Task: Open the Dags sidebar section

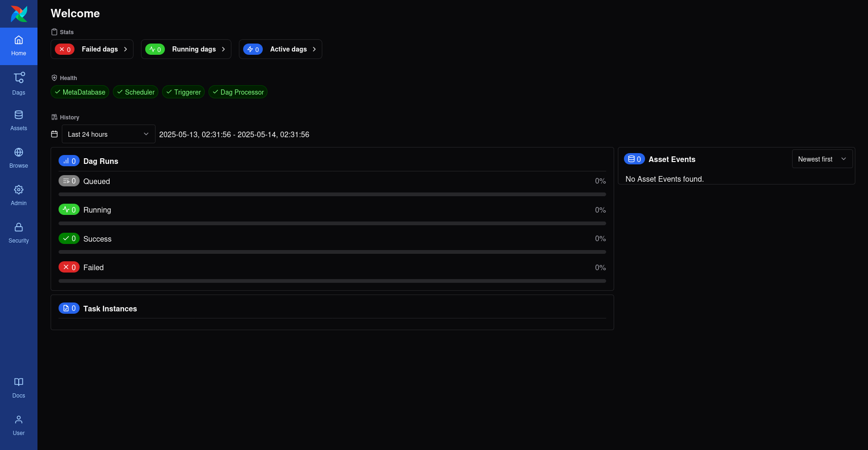Action: pyautogui.click(x=19, y=84)
